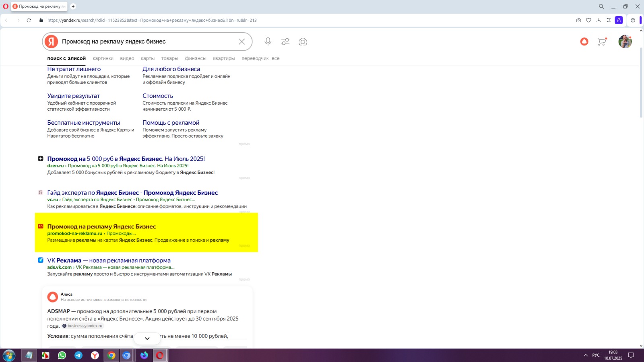Switch to Google Chrome on the taskbar
This screenshot has width=644, height=362.
(111, 356)
